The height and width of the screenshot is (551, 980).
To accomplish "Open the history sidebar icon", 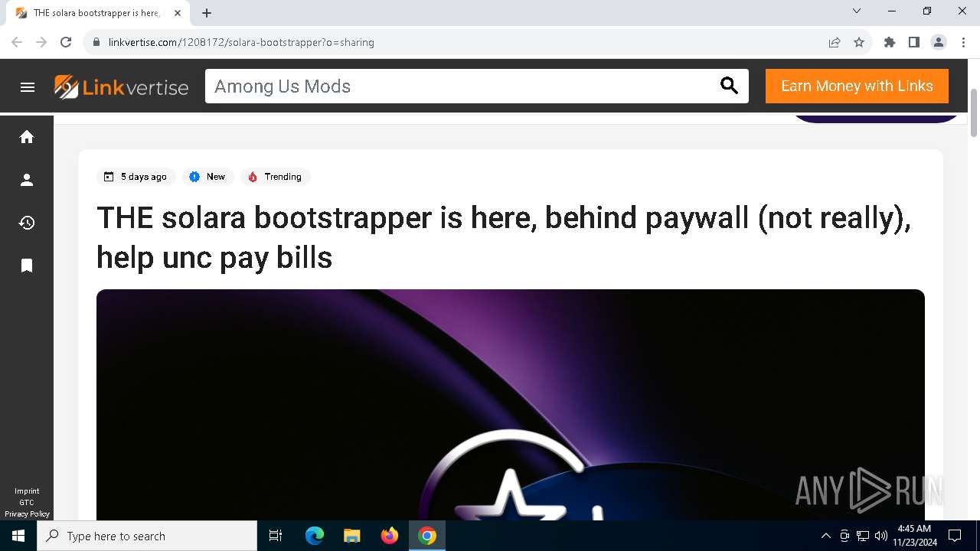I will pos(27,223).
